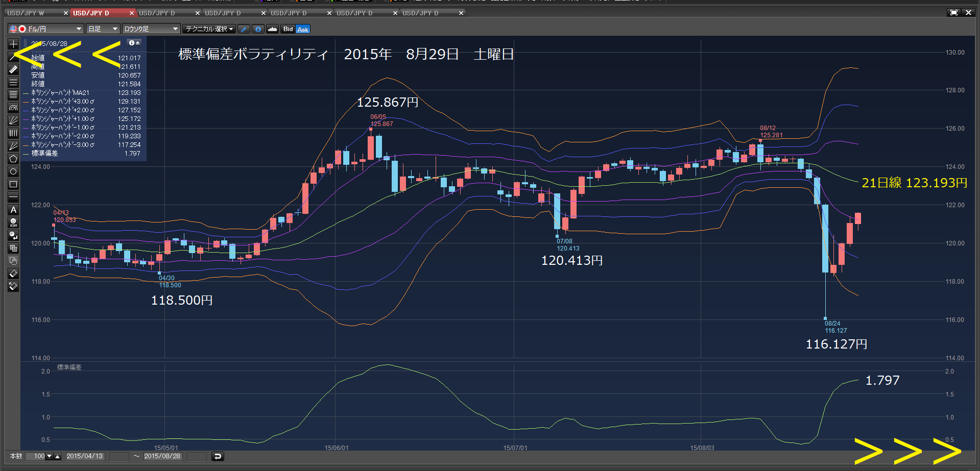
Task: Select the pentagon shape tool
Action: (x=13, y=159)
